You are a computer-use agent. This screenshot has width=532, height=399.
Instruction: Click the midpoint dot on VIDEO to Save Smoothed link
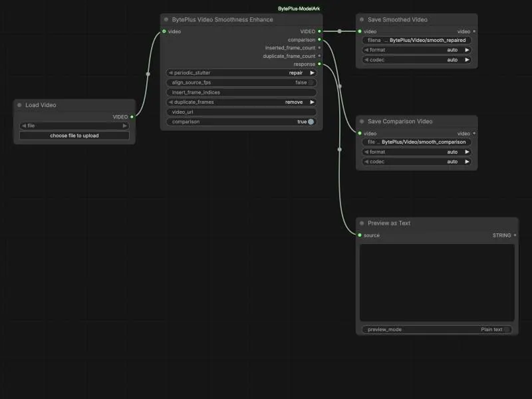coord(340,31)
